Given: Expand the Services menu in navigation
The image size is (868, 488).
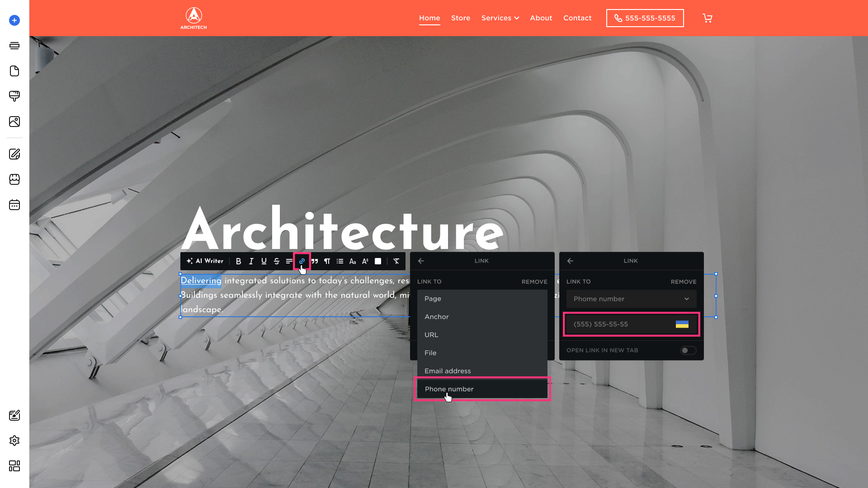Looking at the screenshot, I should pos(500,18).
